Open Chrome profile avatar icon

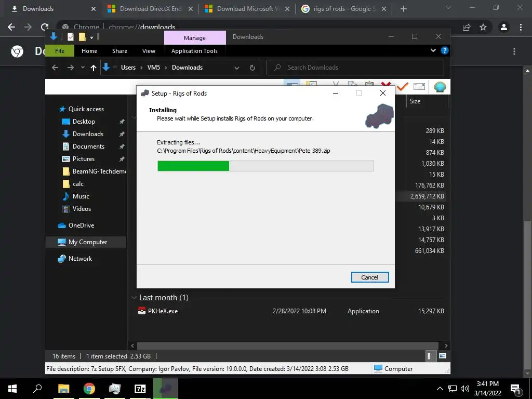tap(504, 27)
